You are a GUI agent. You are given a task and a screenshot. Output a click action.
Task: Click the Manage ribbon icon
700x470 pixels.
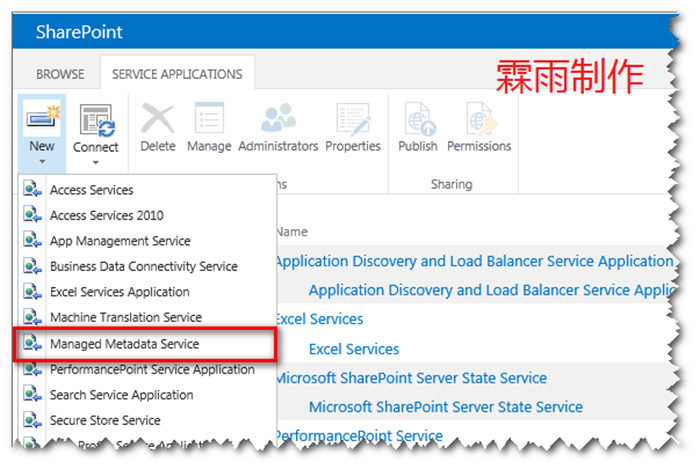[x=209, y=118]
